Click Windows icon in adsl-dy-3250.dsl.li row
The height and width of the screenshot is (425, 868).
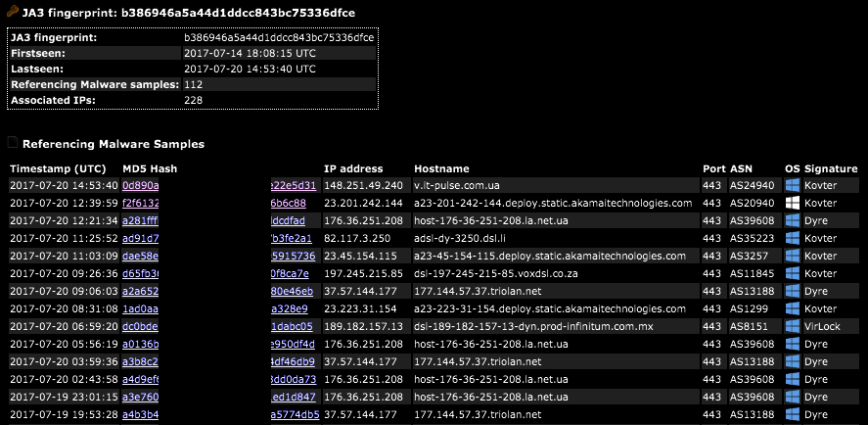[x=793, y=238]
